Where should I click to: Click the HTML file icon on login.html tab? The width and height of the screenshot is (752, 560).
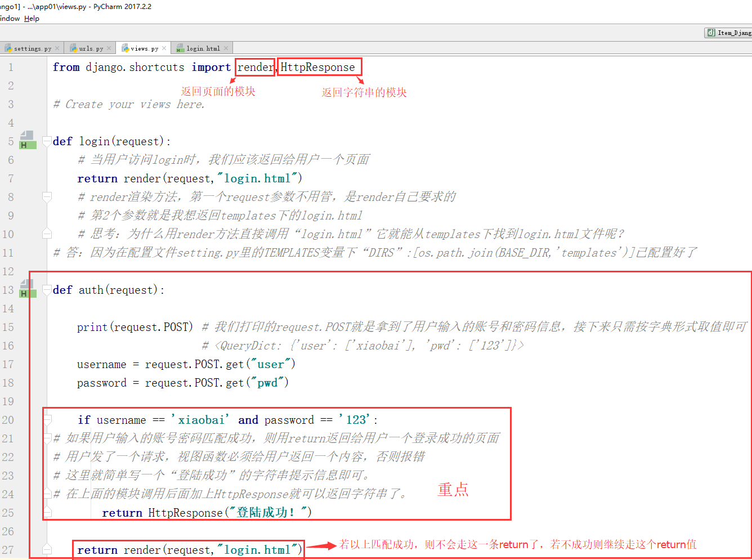pyautogui.click(x=180, y=48)
